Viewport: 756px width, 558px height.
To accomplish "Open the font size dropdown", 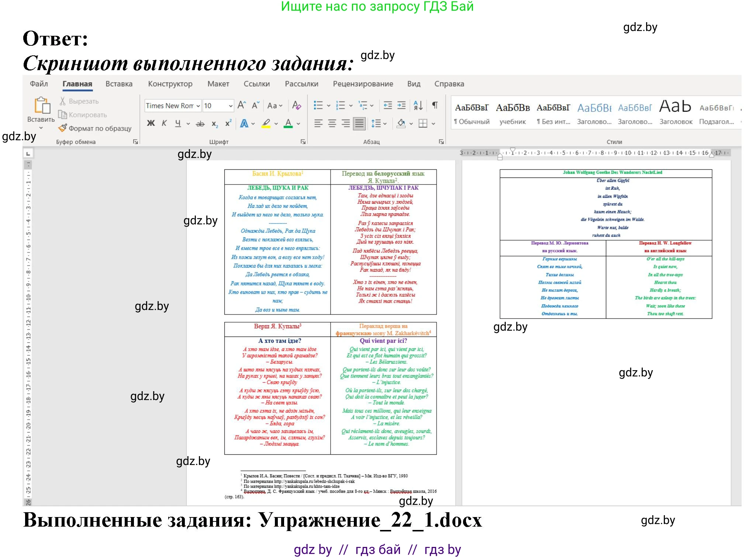I will coord(231,106).
